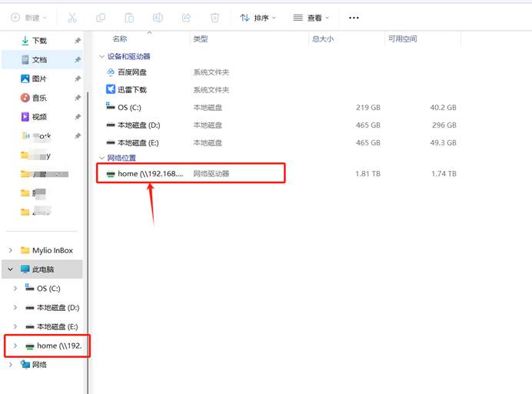Viewport: 532px width, 394px height.
Task: Collapse the 网络位置 group
Action: pos(102,158)
